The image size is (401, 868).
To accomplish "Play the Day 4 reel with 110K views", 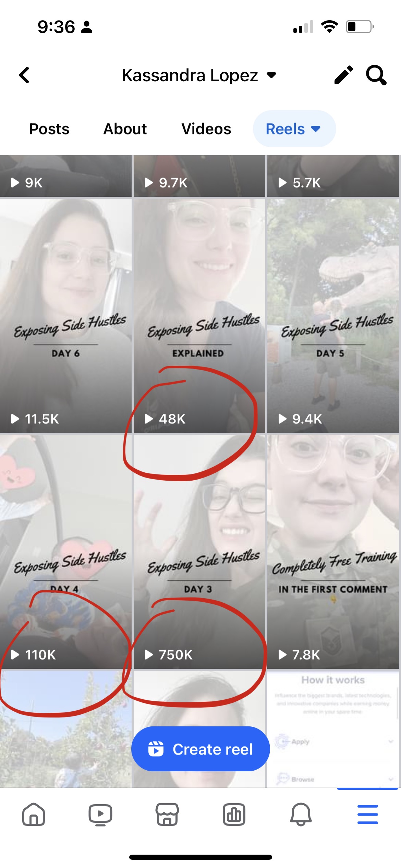I will click(66, 551).
